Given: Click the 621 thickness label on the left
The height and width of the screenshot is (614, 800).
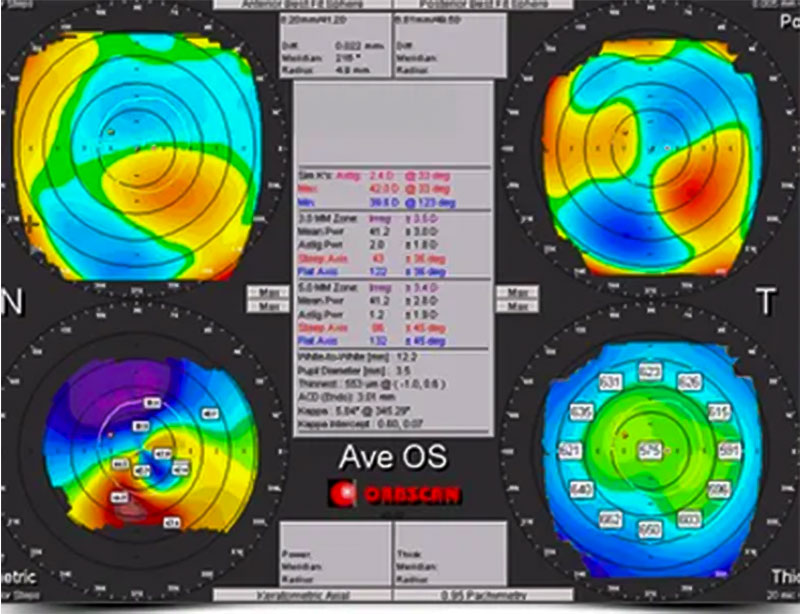Looking at the screenshot, I should point(572,451).
